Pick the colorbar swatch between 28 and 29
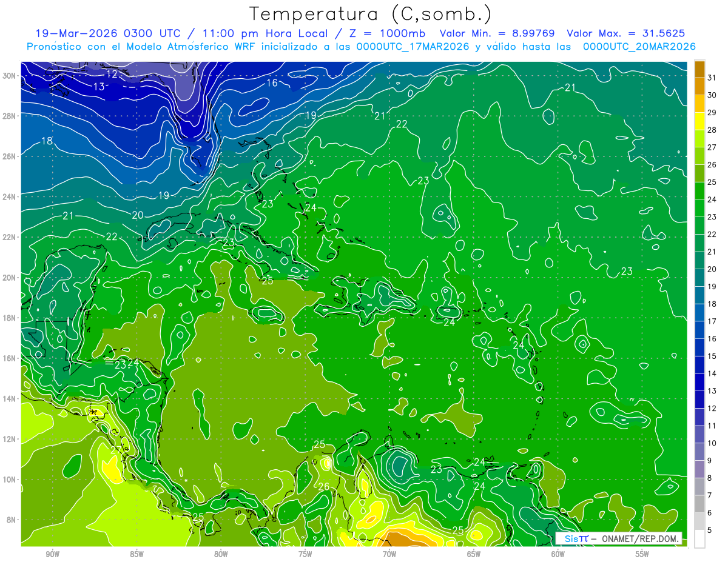728x562 pixels. (x=699, y=121)
